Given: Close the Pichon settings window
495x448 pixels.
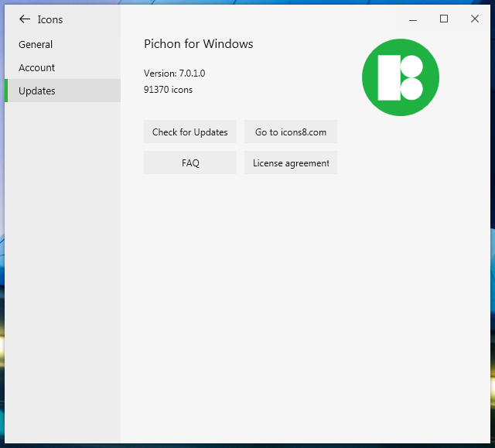Looking at the screenshot, I should pos(475,19).
